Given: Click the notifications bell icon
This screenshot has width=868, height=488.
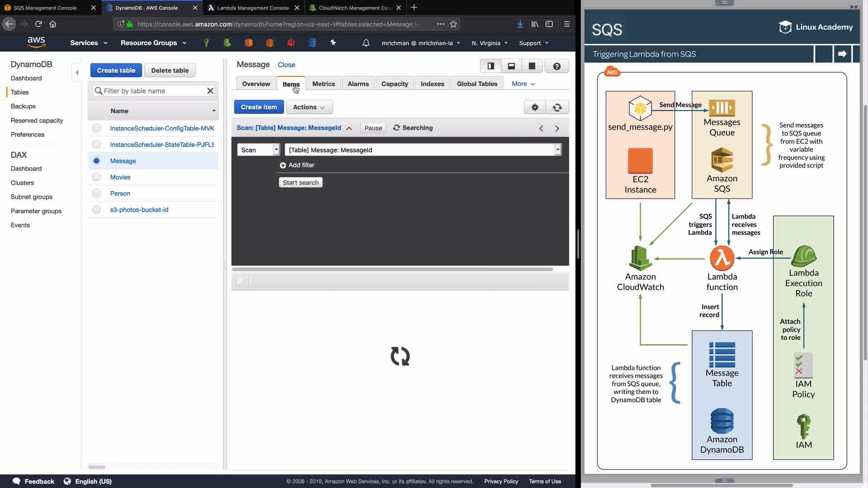Looking at the screenshot, I should (366, 43).
